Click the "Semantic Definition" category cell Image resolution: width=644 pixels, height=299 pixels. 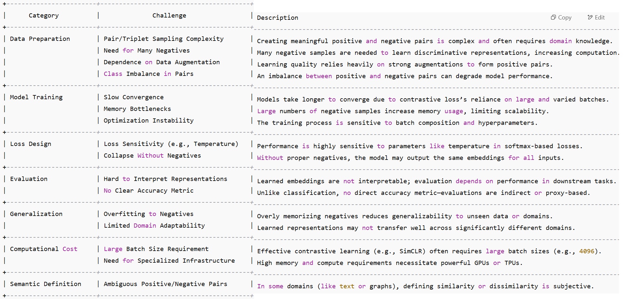(45, 284)
